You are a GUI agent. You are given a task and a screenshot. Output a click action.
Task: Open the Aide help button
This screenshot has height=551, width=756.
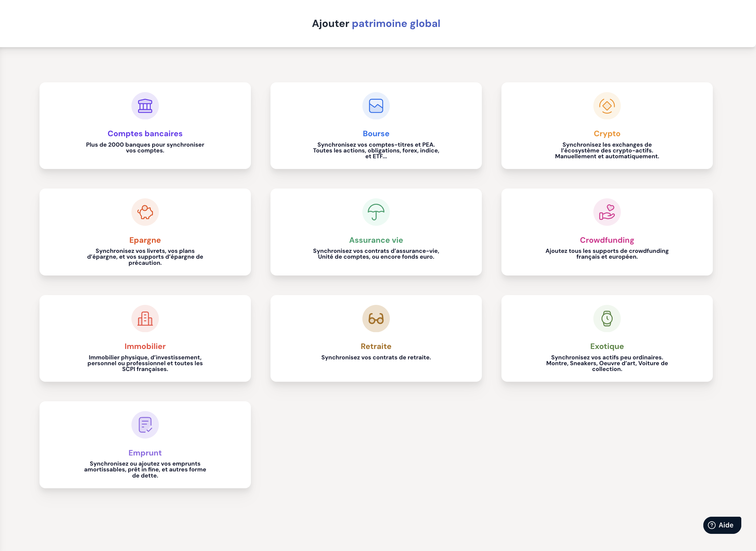coord(722,525)
